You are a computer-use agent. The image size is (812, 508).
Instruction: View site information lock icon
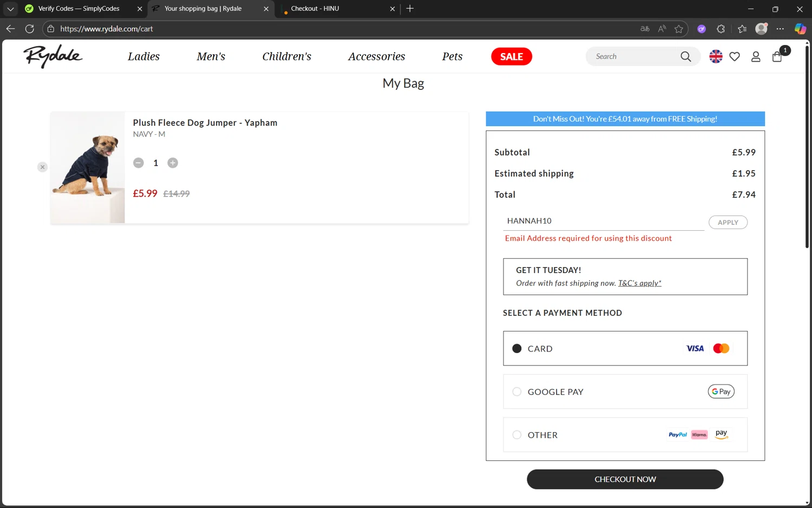(x=51, y=29)
